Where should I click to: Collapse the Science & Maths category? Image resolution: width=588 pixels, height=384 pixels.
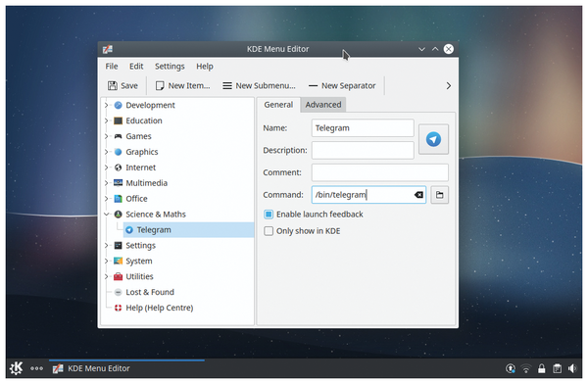coord(107,215)
